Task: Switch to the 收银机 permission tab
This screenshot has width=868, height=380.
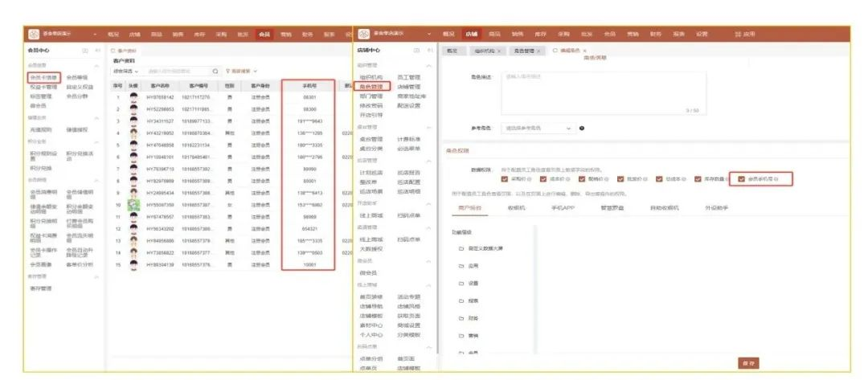Action: pyautogui.click(x=515, y=207)
